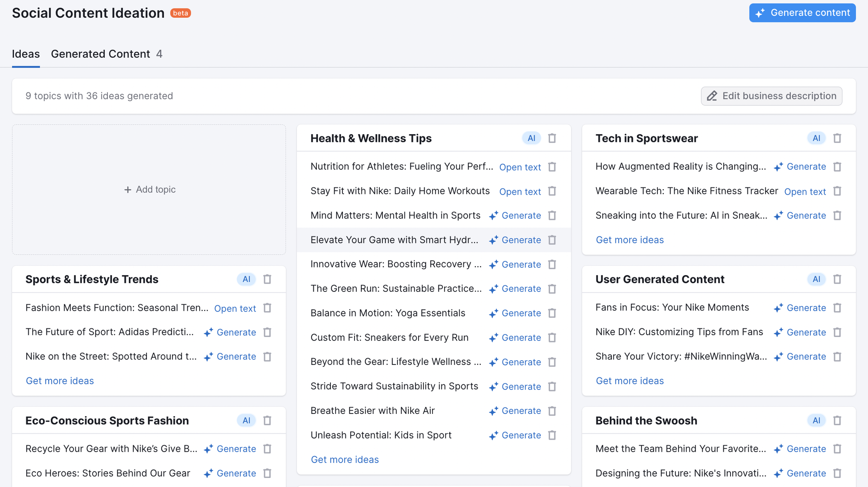The width and height of the screenshot is (868, 487).
Task: Switch to the Generated Content tab
Action: (x=107, y=54)
